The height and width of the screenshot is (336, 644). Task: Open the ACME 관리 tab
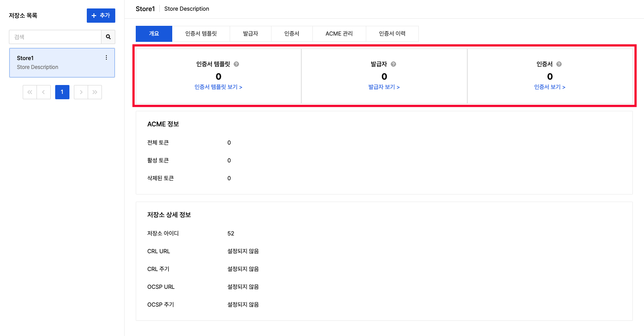339,34
